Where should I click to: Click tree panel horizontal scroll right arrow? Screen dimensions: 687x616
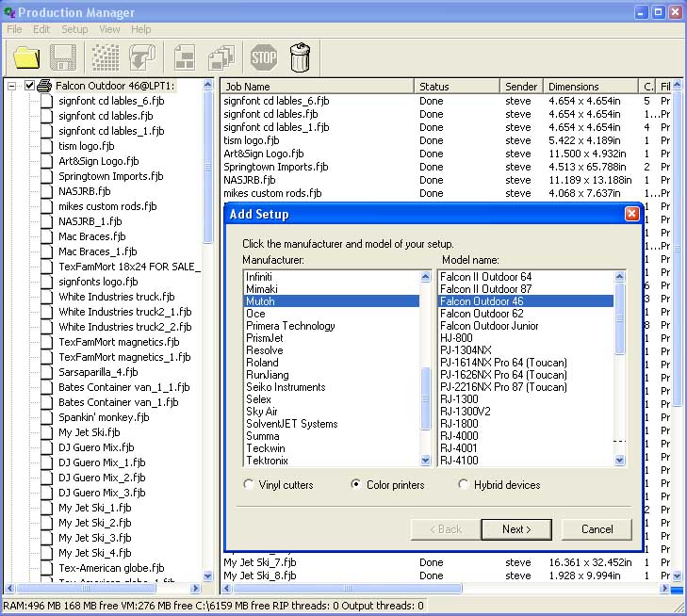tap(196, 589)
